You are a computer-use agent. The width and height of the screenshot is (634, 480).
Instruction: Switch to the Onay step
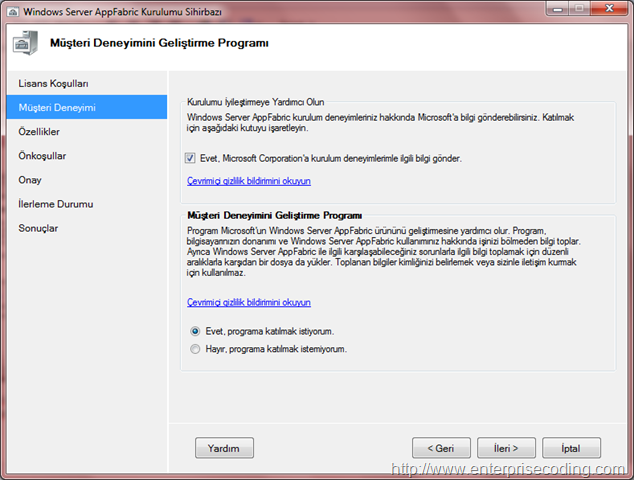(87, 180)
